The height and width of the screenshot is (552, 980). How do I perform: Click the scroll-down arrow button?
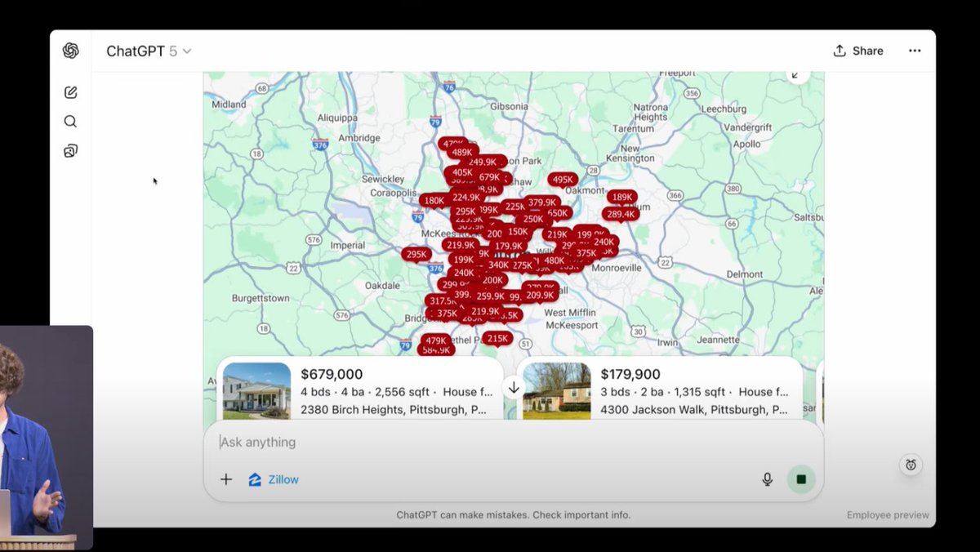[x=513, y=388]
